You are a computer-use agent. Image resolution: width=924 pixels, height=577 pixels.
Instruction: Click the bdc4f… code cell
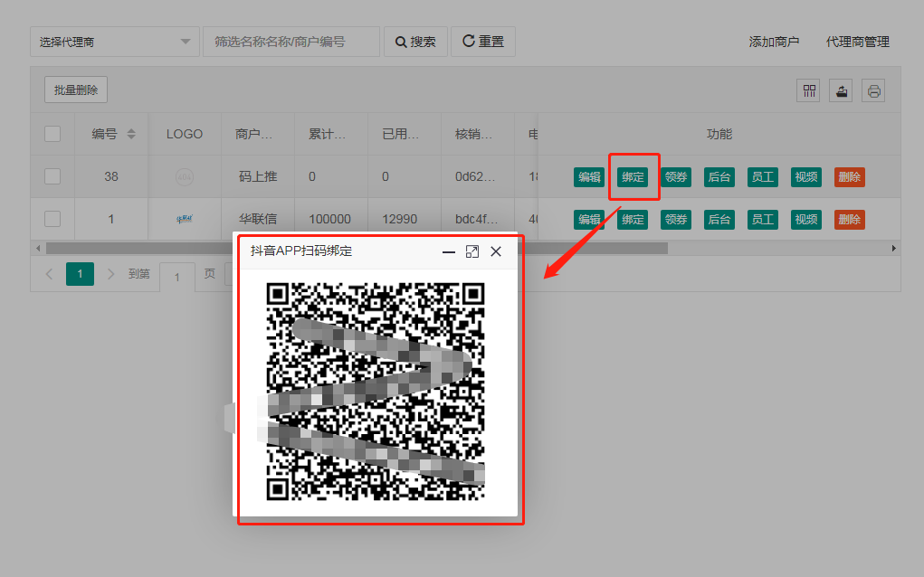476,219
